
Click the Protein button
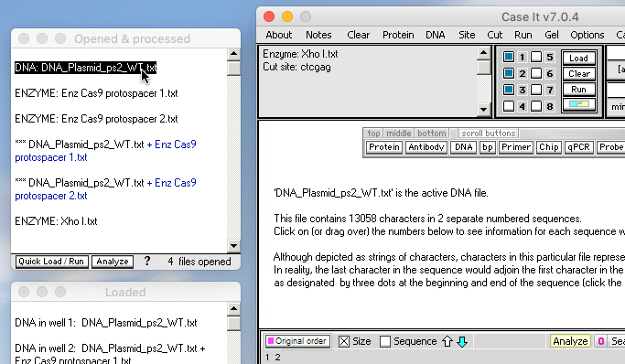pos(384,147)
